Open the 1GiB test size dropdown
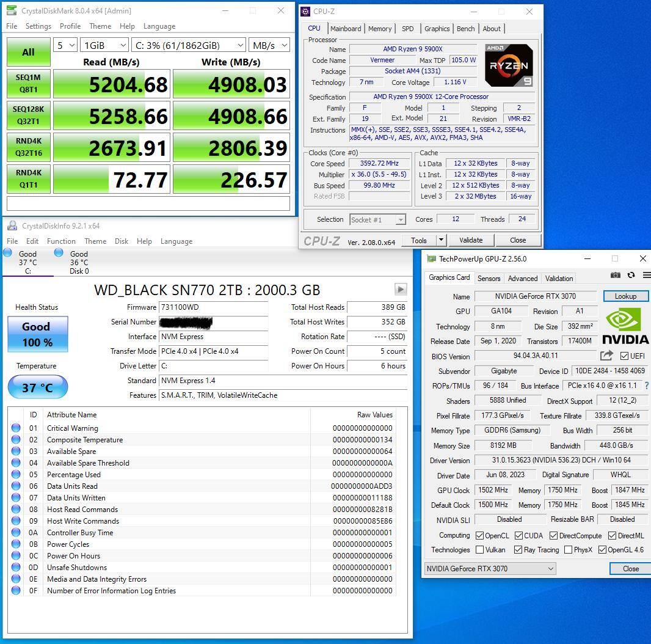The width and height of the screenshot is (651, 644). pos(104,45)
